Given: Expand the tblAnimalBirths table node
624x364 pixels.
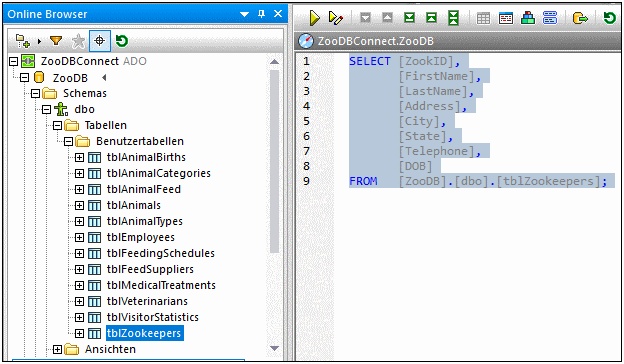Looking at the screenshot, I should click(80, 157).
